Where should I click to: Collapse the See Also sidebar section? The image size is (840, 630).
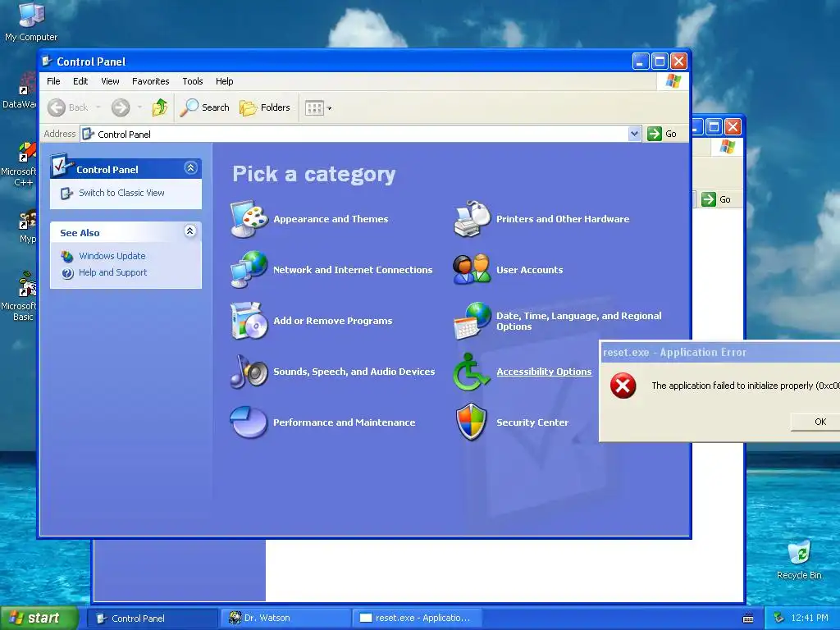coord(190,231)
